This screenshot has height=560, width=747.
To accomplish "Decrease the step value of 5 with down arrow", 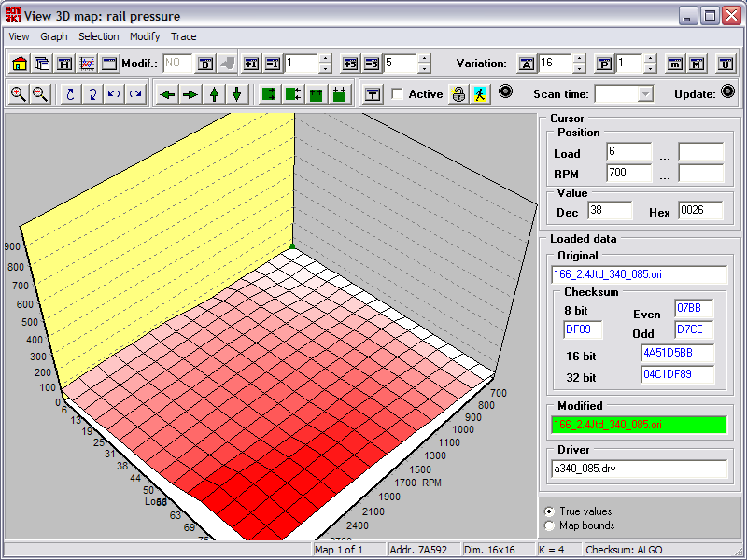I will pyautogui.click(x=424, y=69).
